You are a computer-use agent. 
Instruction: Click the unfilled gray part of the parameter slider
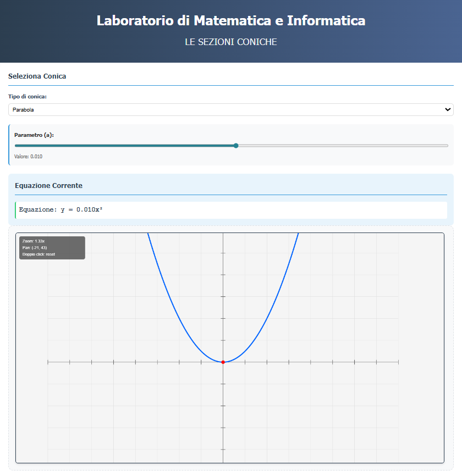341,146
